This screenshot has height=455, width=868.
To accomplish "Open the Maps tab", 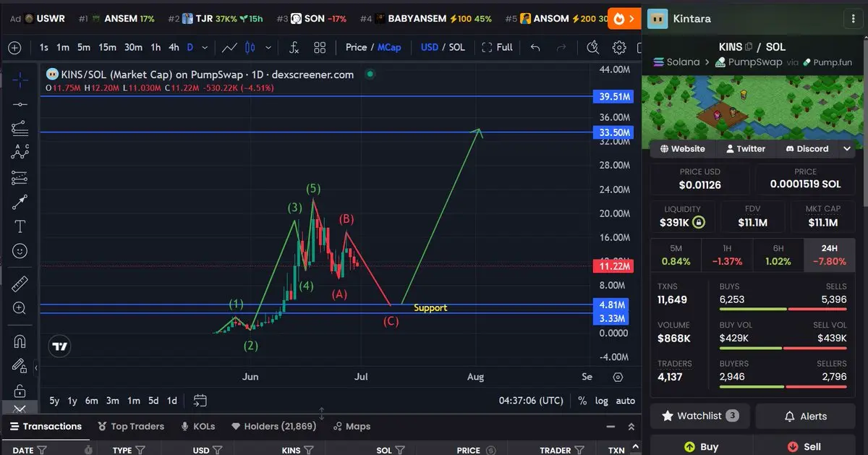I will click(x=351, y=426).
